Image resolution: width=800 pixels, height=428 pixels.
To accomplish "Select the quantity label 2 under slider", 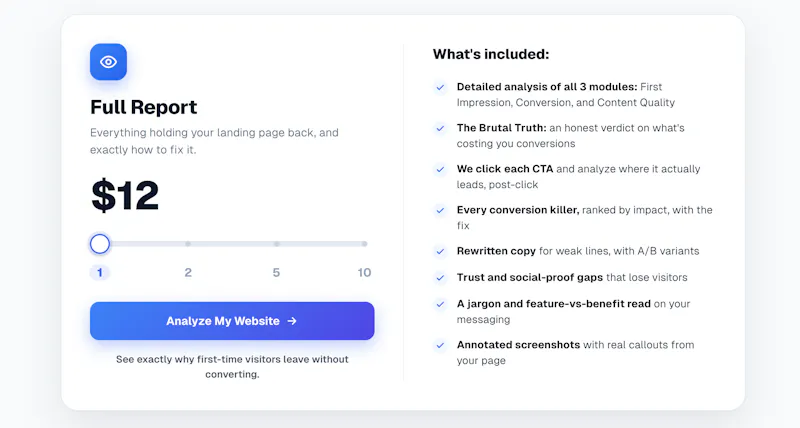I will (188, 272).
